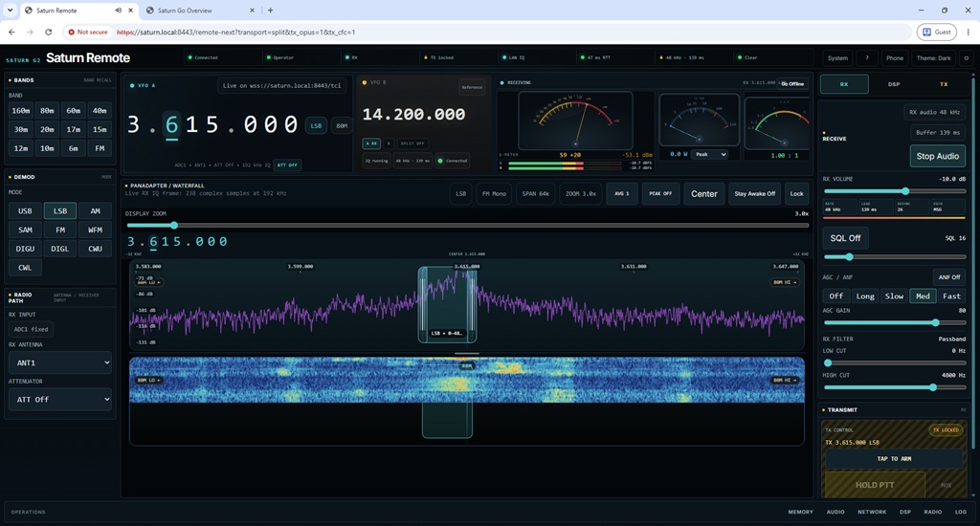Click the Go Offline button
Viewport: 980px width, 526px height.
click(x=792, y=84)
